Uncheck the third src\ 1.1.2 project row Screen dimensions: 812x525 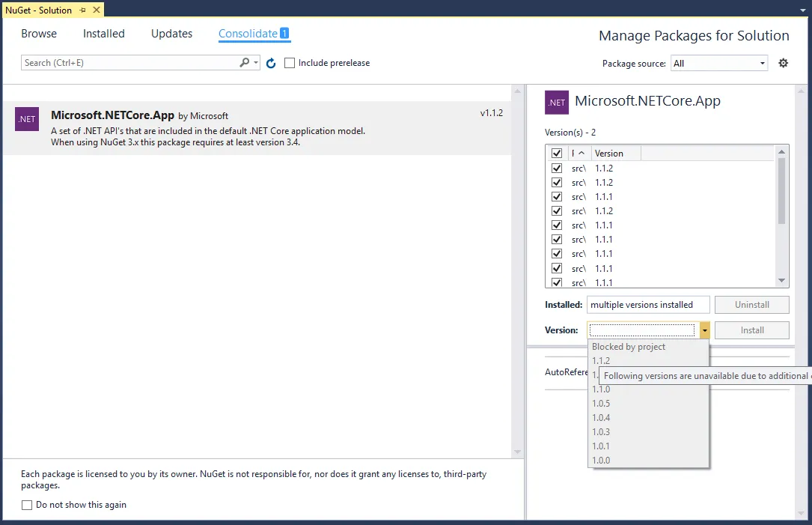(557, 211)
